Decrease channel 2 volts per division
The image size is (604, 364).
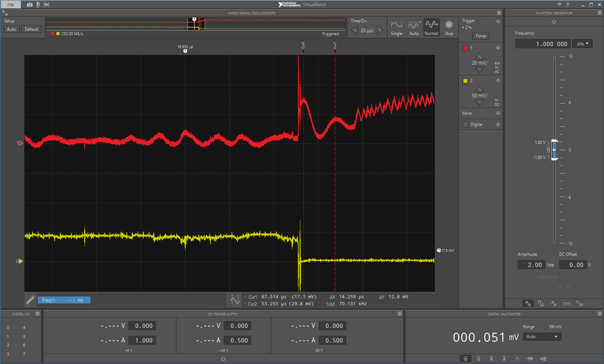pyautogui.click(x=479, y=103)
